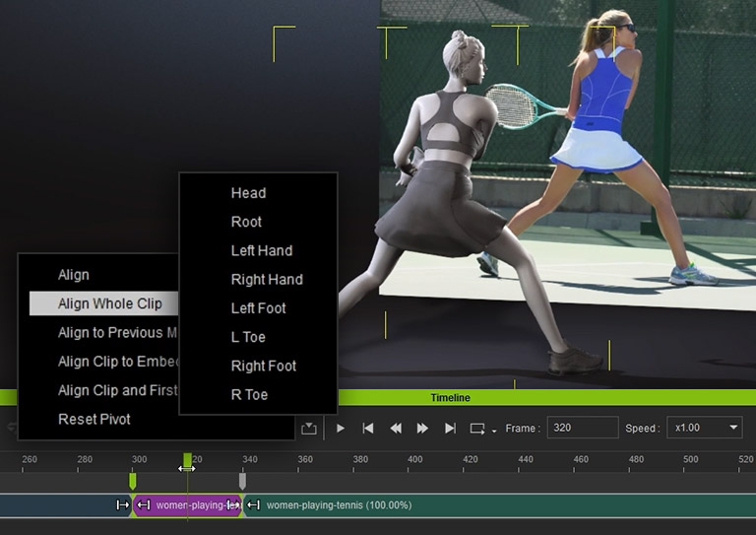Screen dimensions: 756x535
Task: Choose R Toe in the submenu
Action: coord(249,394)
